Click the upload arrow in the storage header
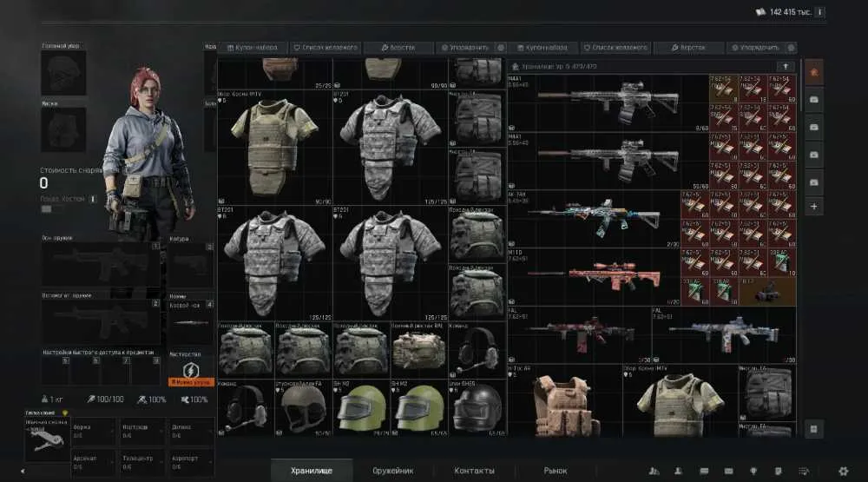 pos(785,67)
